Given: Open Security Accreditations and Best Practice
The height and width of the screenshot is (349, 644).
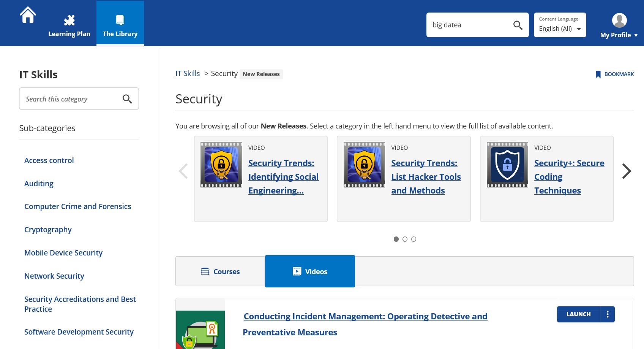Looking at the screenshot, I should click(x=80, y=304).
